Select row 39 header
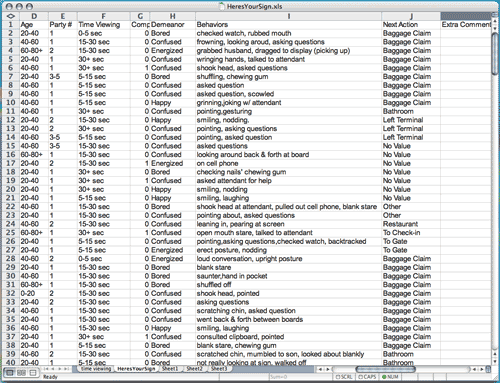Viewport: 500px width, 383px height. click(11, 354)
